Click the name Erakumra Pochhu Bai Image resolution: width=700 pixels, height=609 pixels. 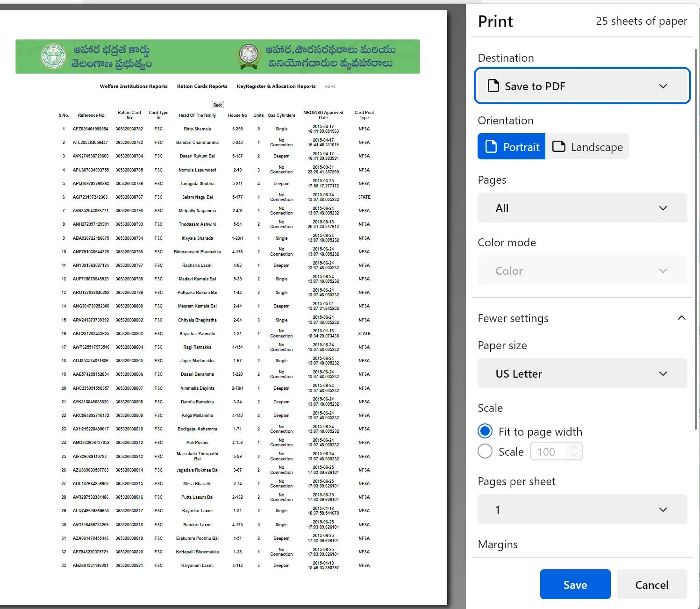pyautogui.click(x=197, y=538)
